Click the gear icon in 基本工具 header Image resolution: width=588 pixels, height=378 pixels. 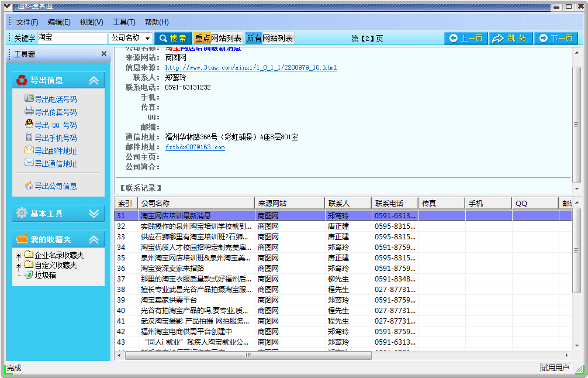click(22, 213)
